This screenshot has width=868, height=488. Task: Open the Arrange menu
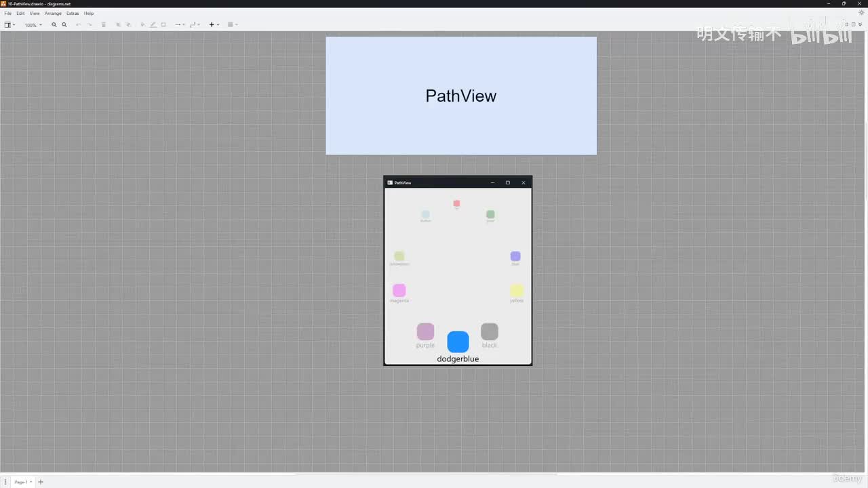pyautogui.click(x=53, y=14)
